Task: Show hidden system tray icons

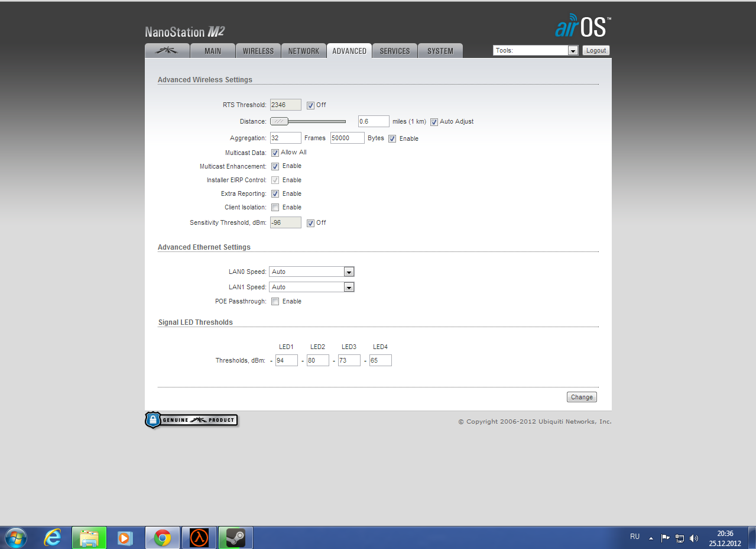Action: coord(651,538)
